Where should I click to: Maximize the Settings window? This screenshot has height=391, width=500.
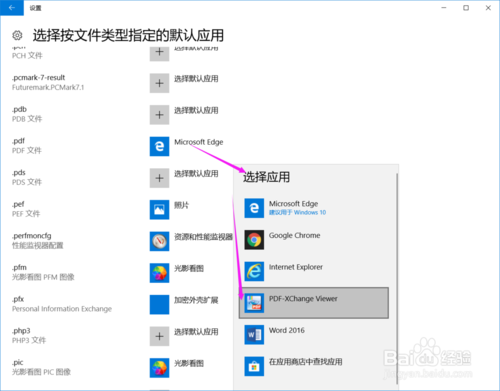coord(466,8)
